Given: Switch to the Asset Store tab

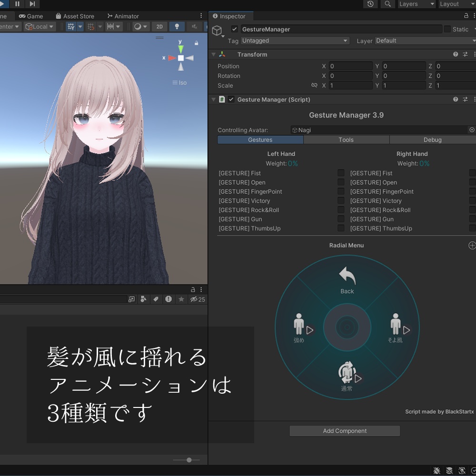Looking at the screenshot, I should [x=75, y=16].
